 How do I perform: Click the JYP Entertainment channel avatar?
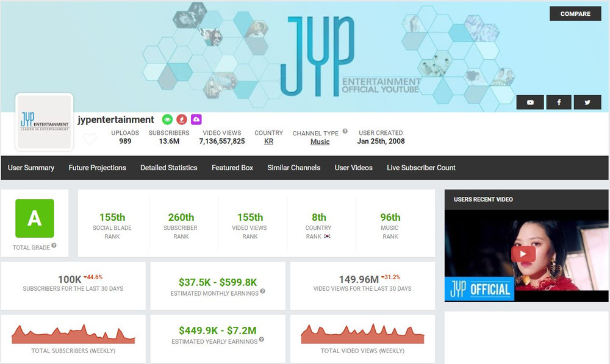pos(45,122)
